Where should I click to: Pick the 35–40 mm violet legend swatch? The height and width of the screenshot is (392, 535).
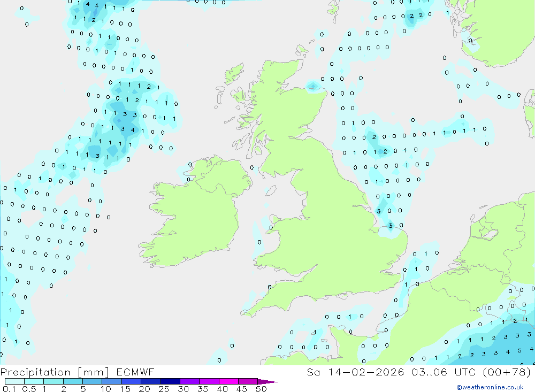(209, 381)
